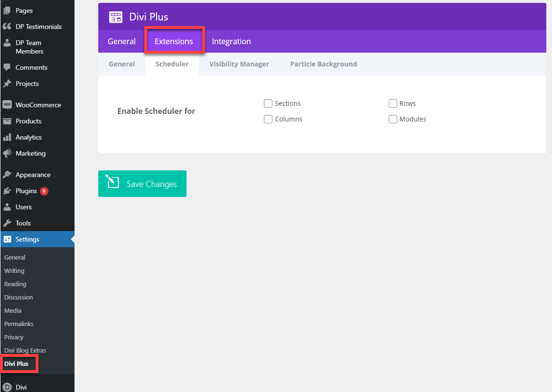The height and width of the screenshot is (392, 552).
Task: Enable scheduler for Modules
Action: [393, 119]
